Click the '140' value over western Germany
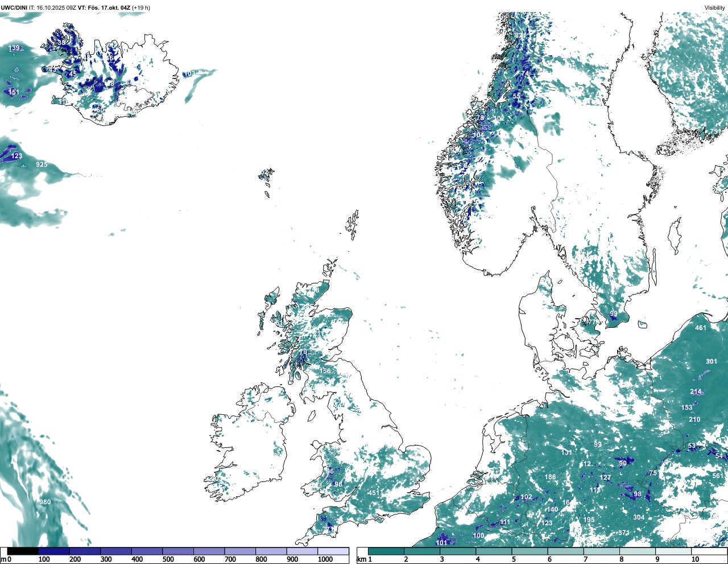 pos(552,510)
